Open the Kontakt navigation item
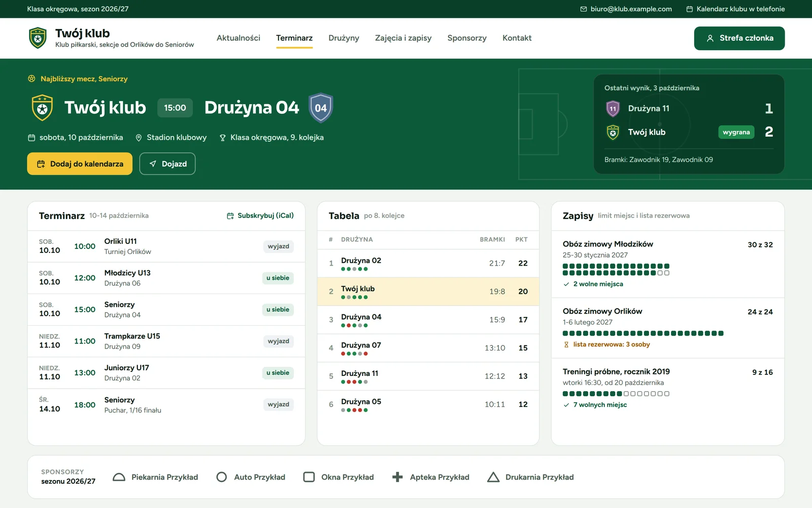812x508 pixels. coord(517,38)
